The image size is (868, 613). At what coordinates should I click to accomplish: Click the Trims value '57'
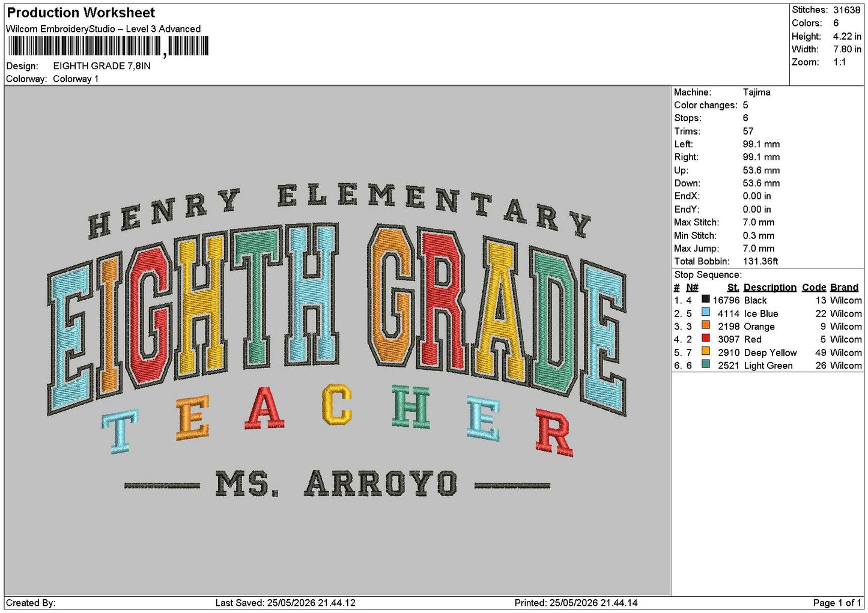point(748,131)
